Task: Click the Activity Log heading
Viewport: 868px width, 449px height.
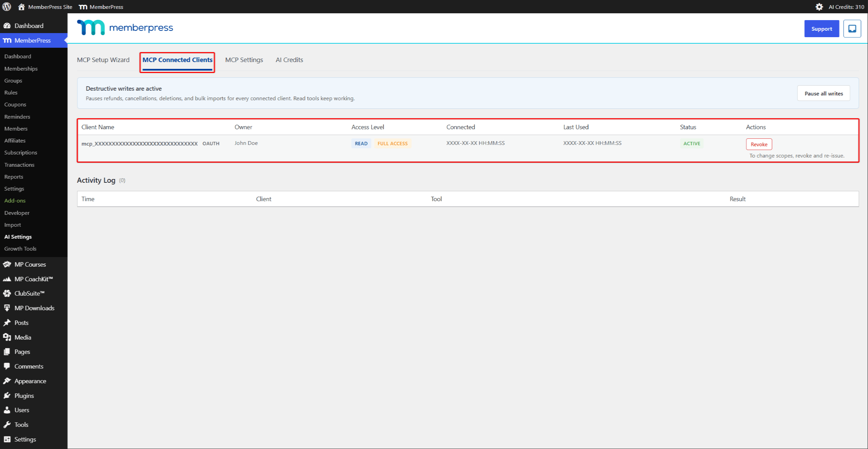Action: point(96,180)
